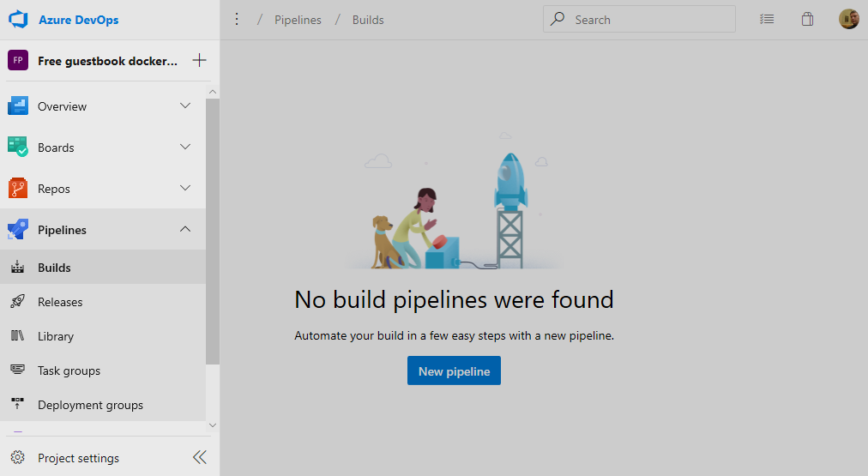
Task: Select Releases in the Pipelines menu
Action: click(60, 302)
